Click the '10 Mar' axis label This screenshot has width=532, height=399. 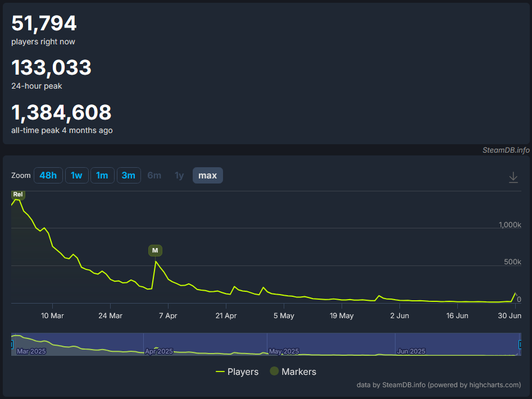(x=52, y=315)
